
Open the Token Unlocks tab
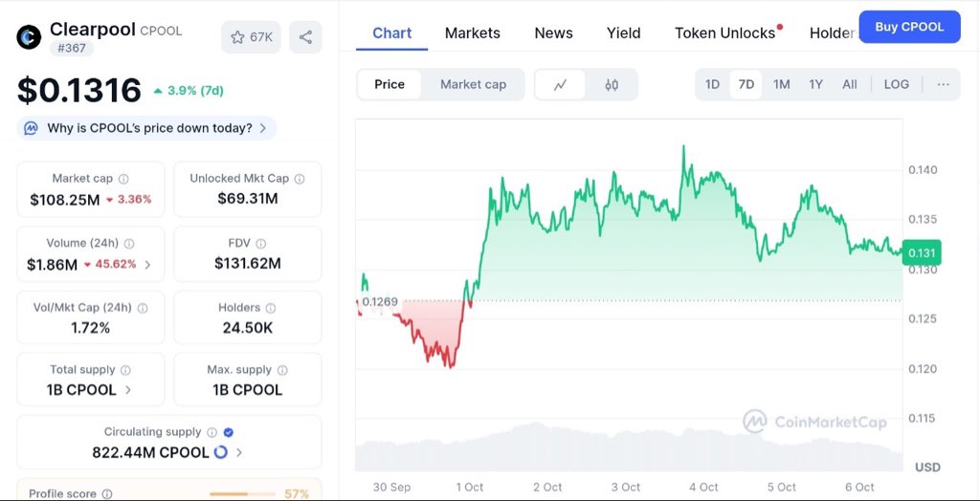[x=725, y=33]
